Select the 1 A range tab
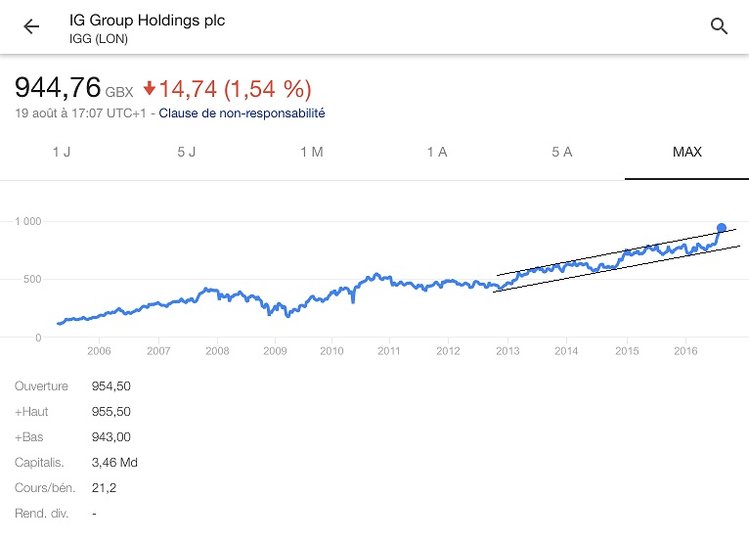This screenshot has height=542, width=749. pos(437,152)
